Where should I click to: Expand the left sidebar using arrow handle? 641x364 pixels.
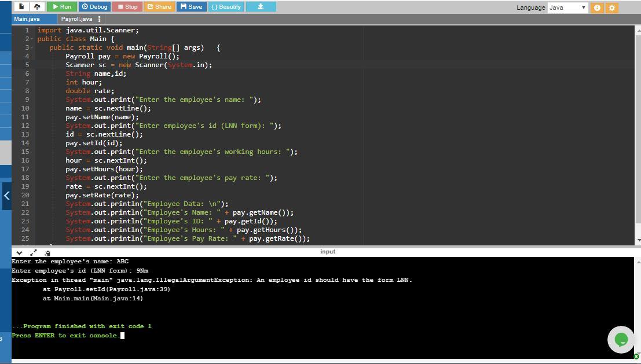(6, 196)
